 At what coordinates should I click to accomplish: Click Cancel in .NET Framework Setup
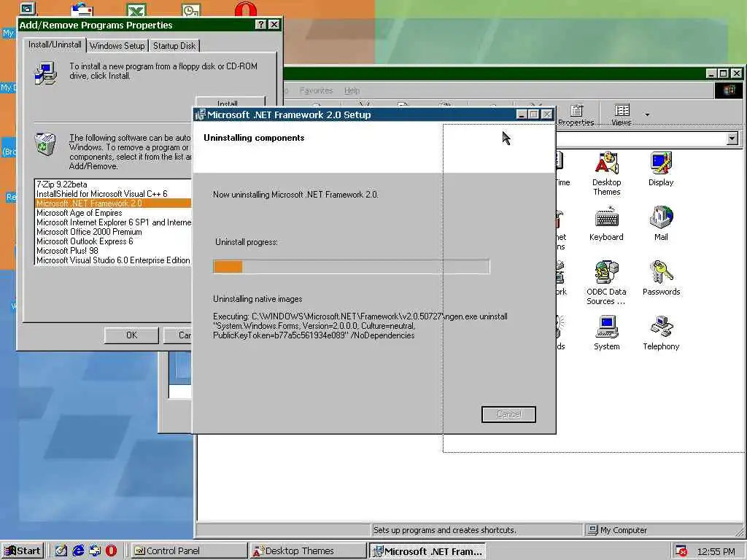point(508,414)
